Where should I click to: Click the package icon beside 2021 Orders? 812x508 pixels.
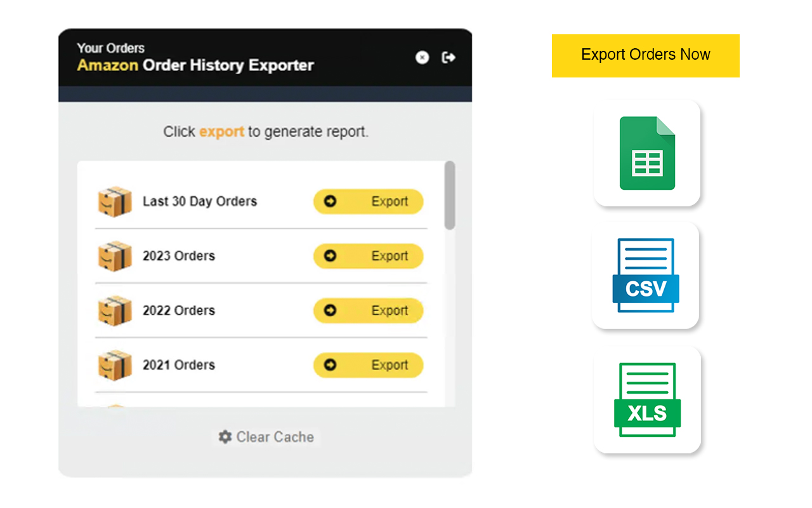(x=115, y=366)
